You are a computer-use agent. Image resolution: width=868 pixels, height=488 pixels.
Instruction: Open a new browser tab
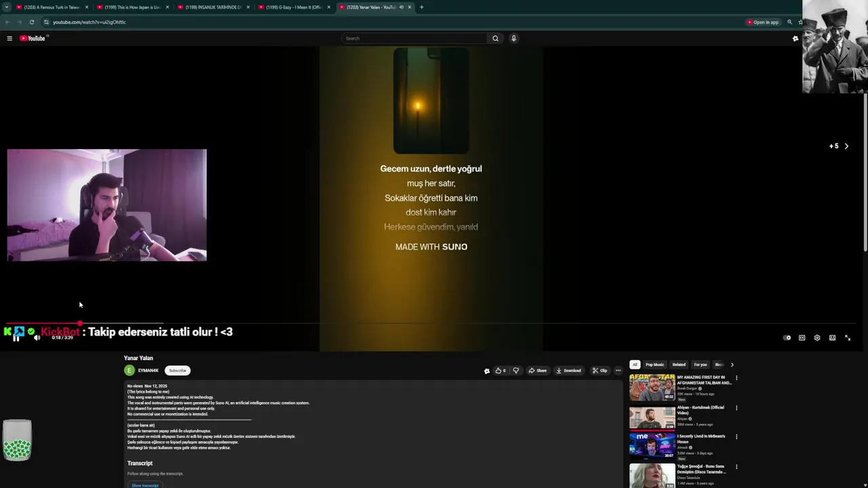tap(422, 7)
